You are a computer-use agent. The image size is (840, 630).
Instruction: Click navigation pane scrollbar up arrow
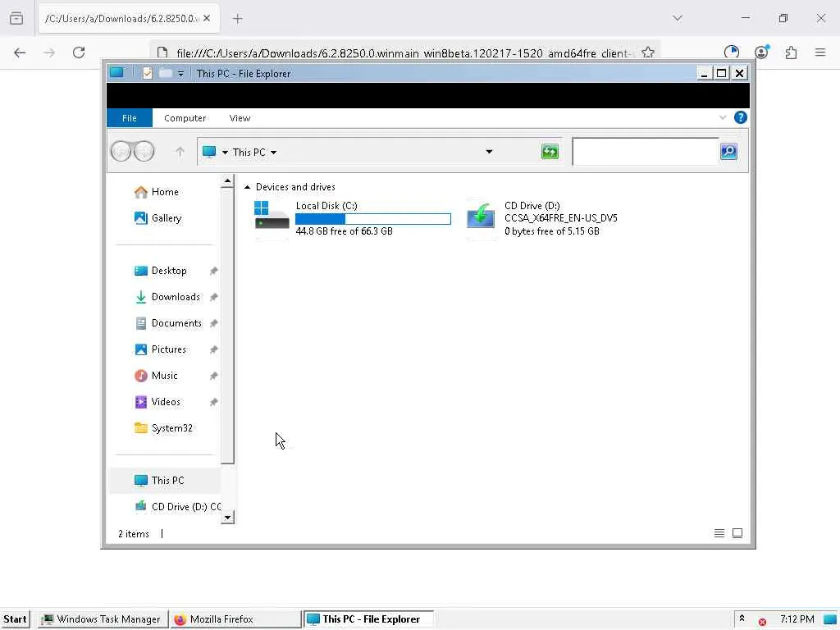pos(227,181)
